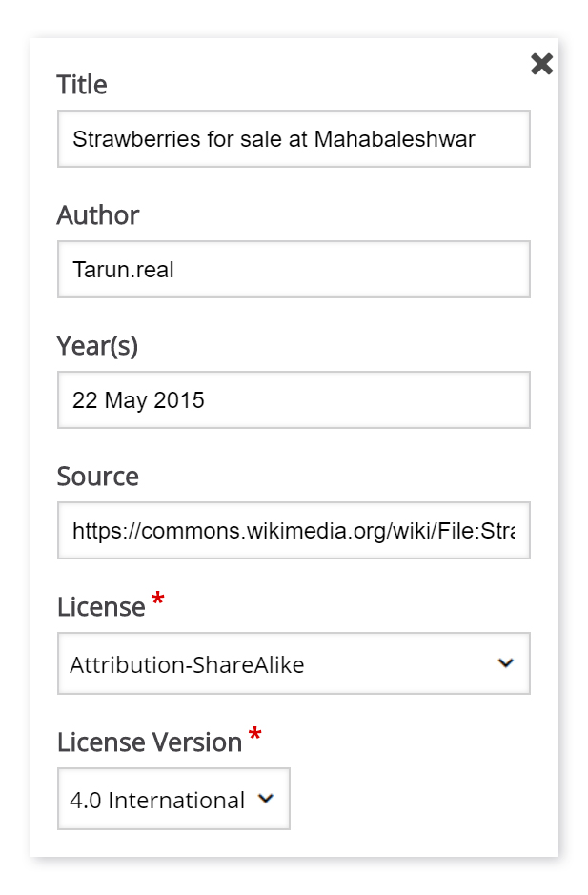Click the License Version field label

click(150, 742)
